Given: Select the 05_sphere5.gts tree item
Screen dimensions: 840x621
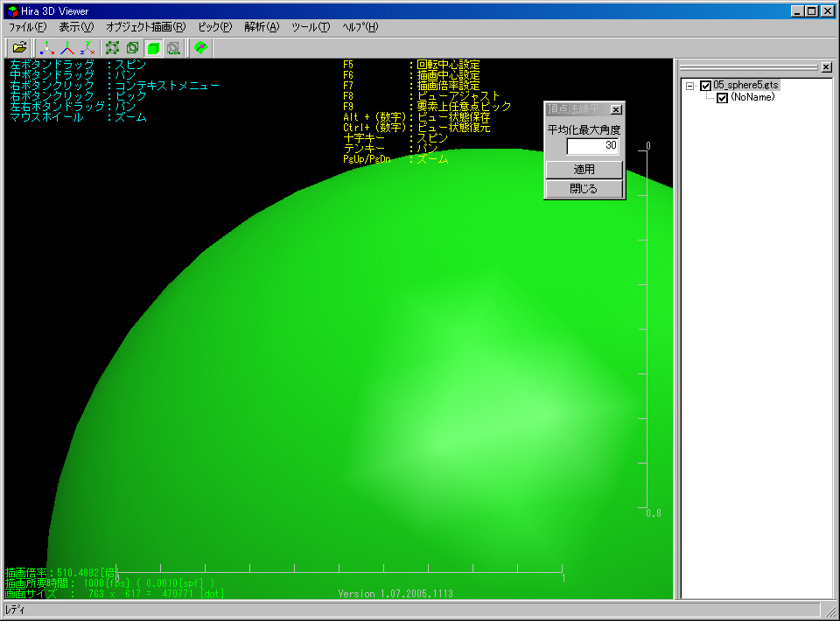Looking at the screenshot, I should coord(745,85).
